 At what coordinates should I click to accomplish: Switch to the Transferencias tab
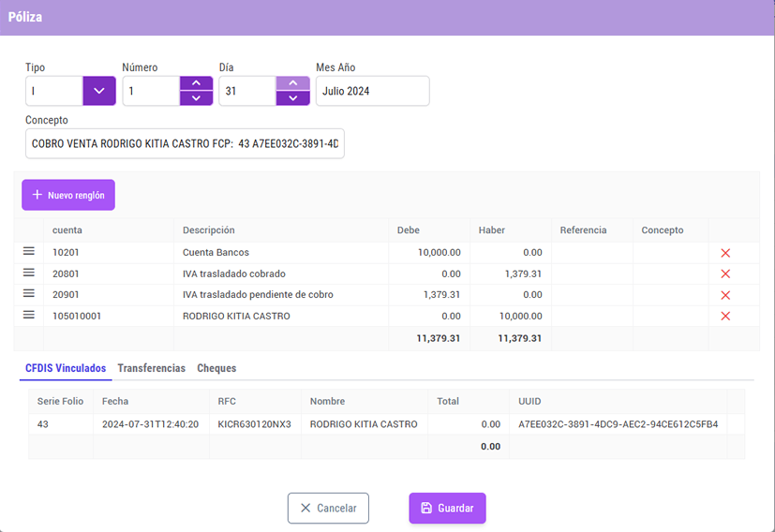(151, 369)
